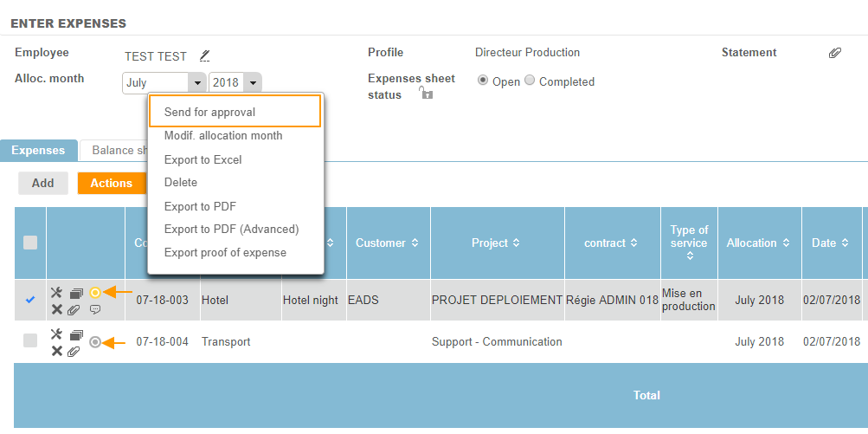
Task: Click the edit pencil next to TEST TEST
Action: tap(204, 55)
